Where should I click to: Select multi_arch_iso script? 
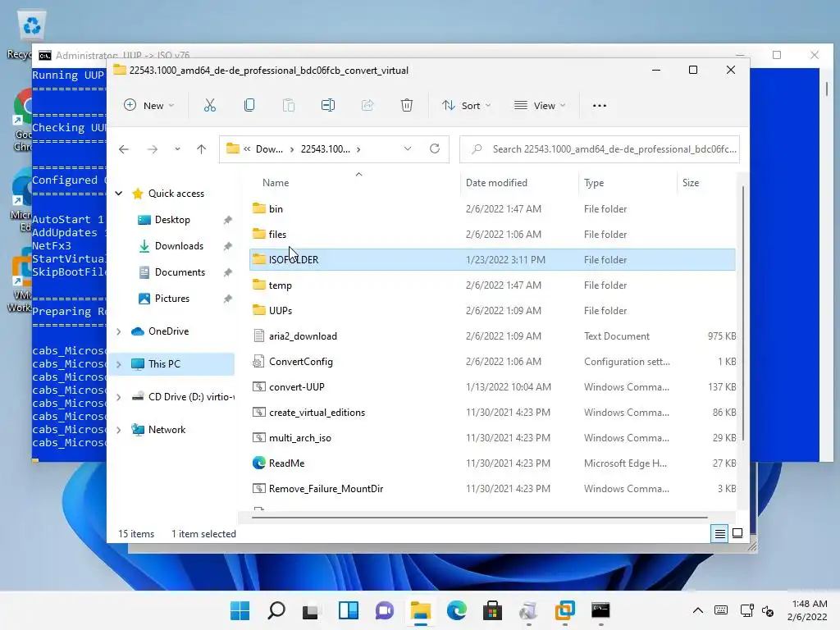(492, 438)
